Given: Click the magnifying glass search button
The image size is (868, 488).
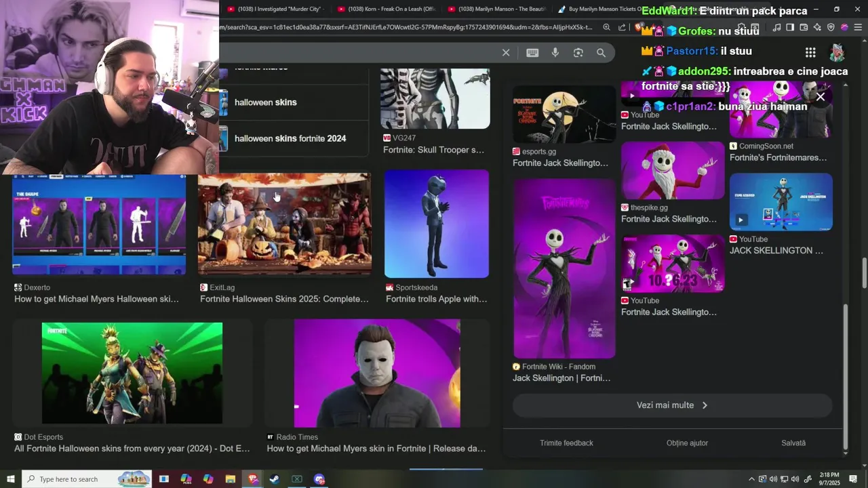Looking at the screenshot, I should [x=601, y=53].
